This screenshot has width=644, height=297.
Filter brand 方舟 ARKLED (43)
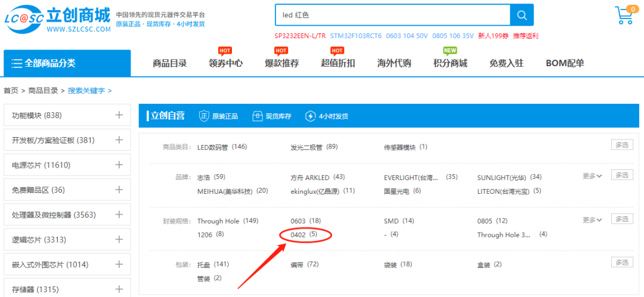pos(317,177)
